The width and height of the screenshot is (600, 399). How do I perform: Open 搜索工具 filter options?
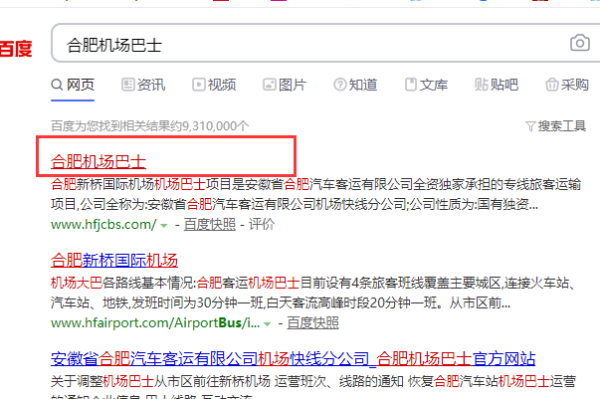point(556,126)
